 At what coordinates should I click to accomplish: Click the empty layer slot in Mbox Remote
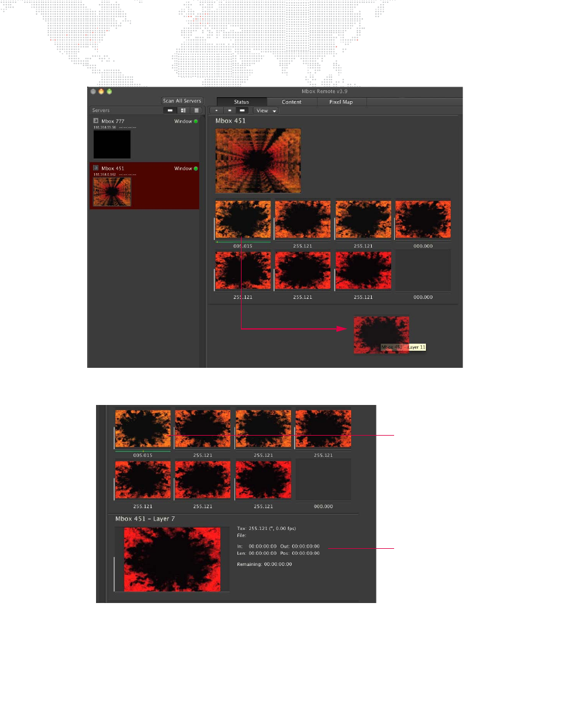(423, 271)
